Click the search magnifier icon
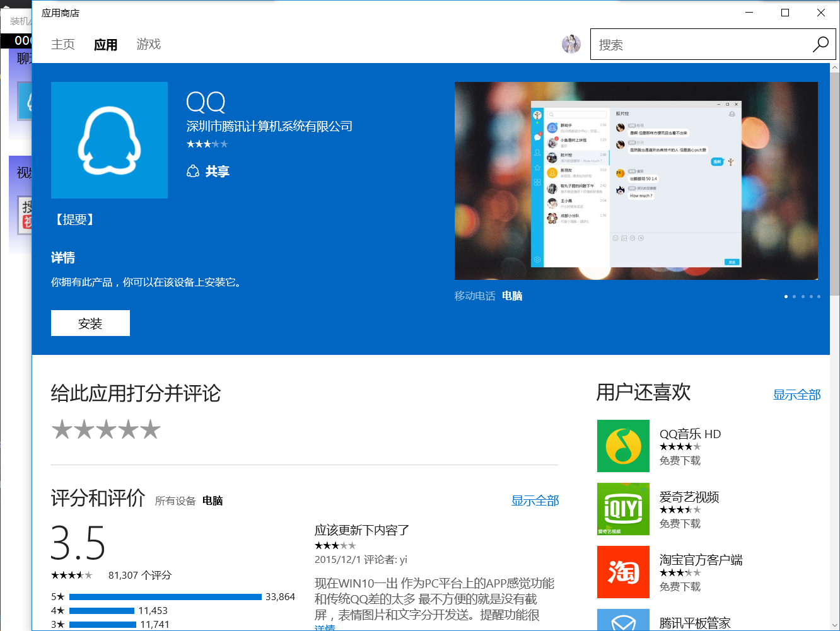Image resolution: width=840 pixels, height=631 pixels. (x=820, y=44)
